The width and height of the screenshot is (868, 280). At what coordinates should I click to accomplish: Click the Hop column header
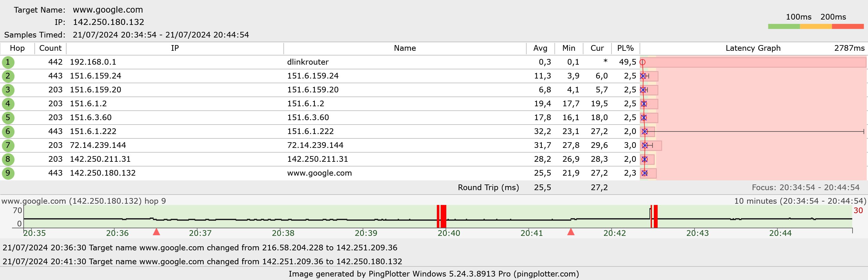17,48
